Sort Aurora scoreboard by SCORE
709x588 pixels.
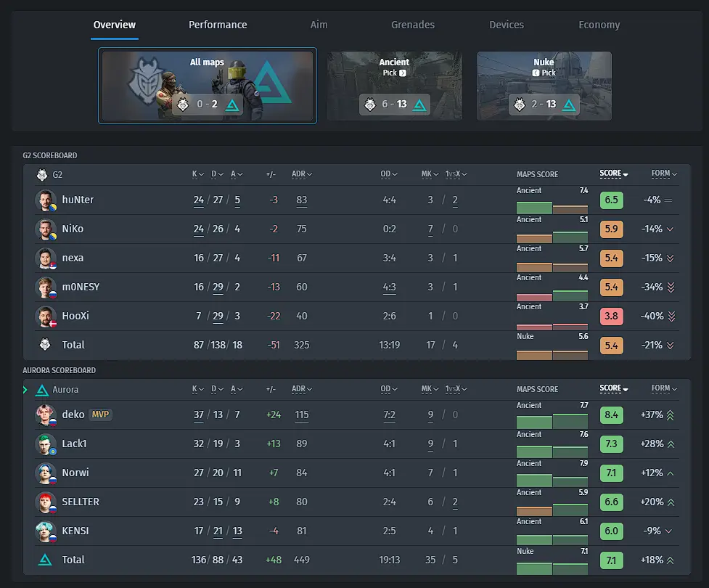coord(614,388)
